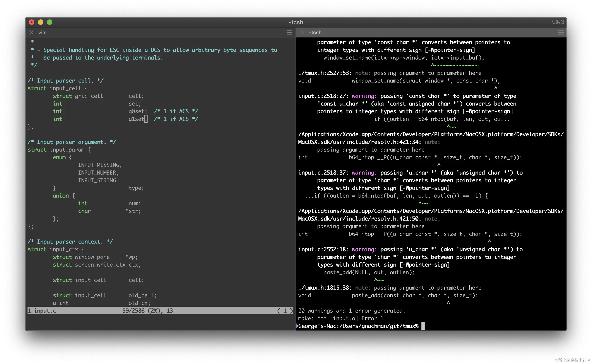This screenshot has height=364, width=592.
Task: Click the shell cursor block after tmux%
Action: (423, 326)
